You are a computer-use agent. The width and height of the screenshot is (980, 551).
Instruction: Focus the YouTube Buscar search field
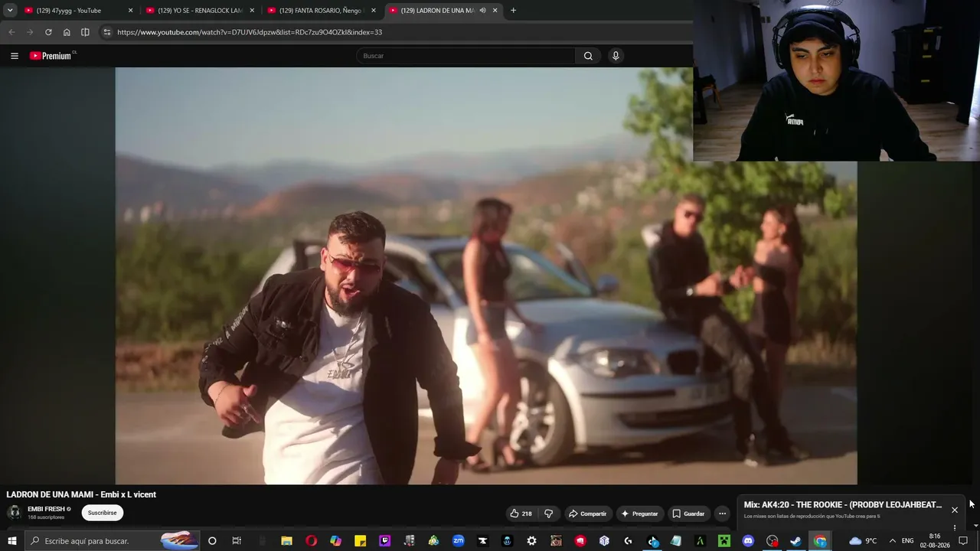coord(465,56)
